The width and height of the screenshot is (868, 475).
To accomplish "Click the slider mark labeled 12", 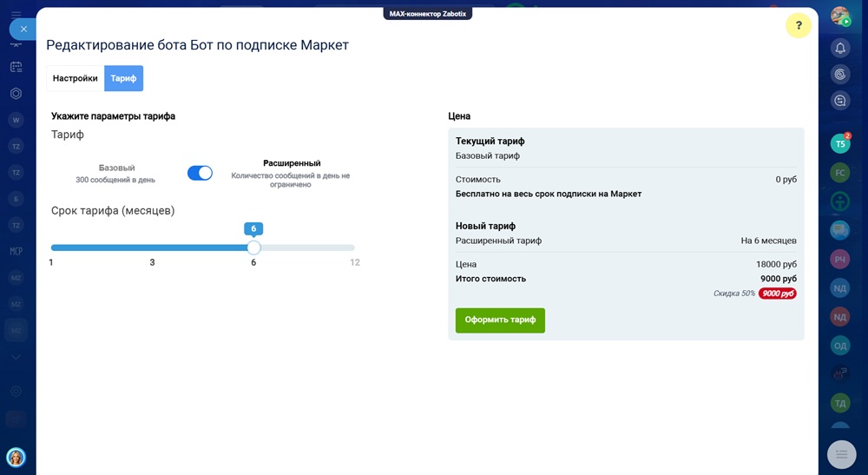I will pyautogui.click(x=355, y=262).
